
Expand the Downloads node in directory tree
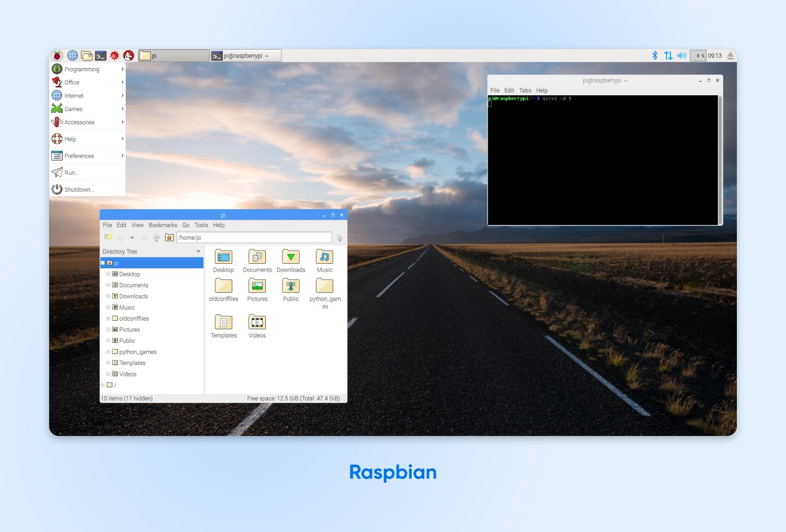pyautogui.click(x=108, y=296)
